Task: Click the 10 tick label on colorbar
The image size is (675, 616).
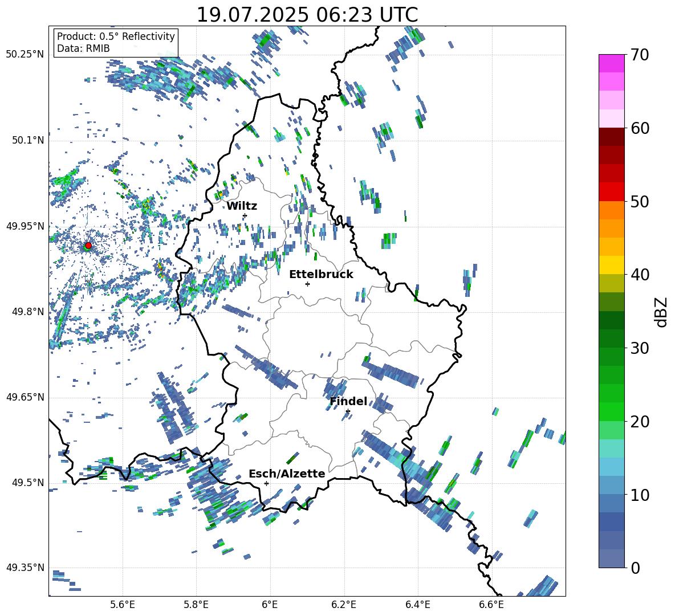Action: coord(640,495)
